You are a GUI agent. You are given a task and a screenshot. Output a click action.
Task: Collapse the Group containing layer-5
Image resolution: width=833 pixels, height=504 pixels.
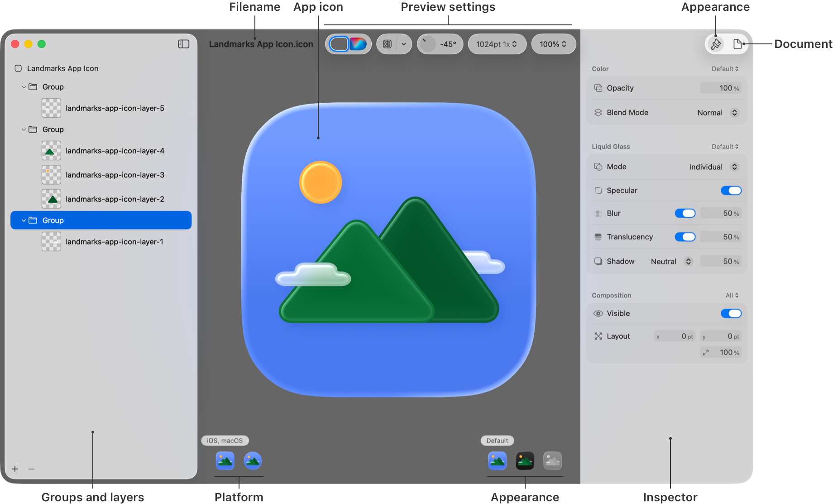24,87
